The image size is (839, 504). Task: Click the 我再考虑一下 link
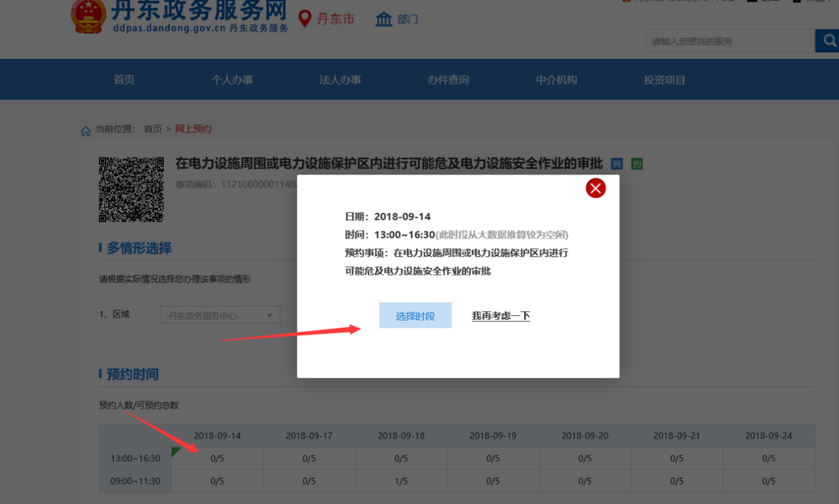coord(500,315)
